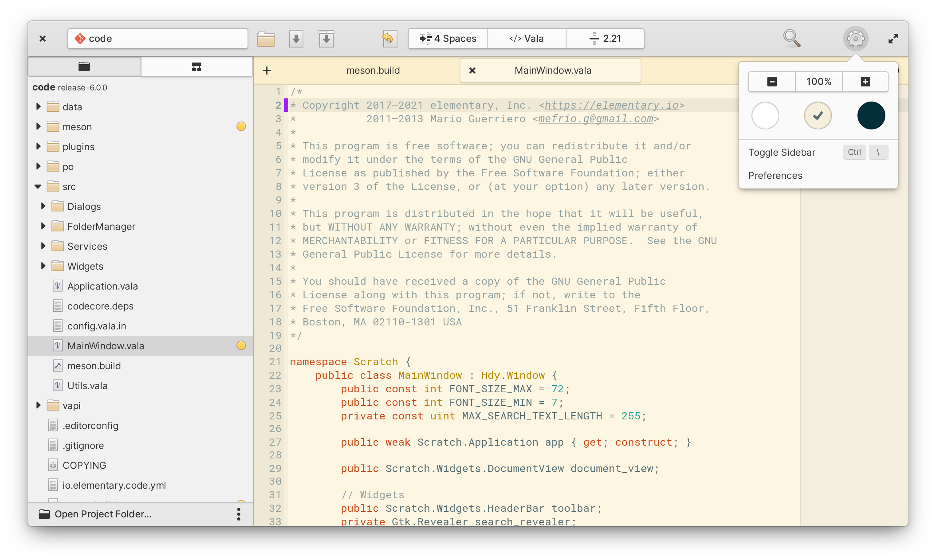Switch to the meson.build tab
Screen dimensions: 936x560
373,70
